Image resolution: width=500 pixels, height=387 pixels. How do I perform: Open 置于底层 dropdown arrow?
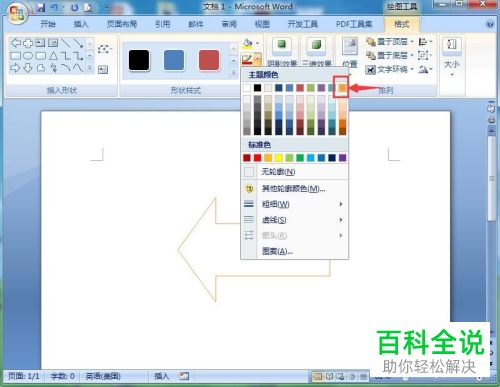coord(412,55)
